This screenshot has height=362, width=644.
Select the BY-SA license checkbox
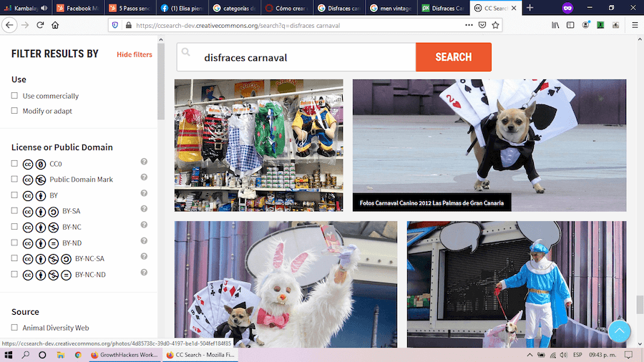click(x=15, y=211)
